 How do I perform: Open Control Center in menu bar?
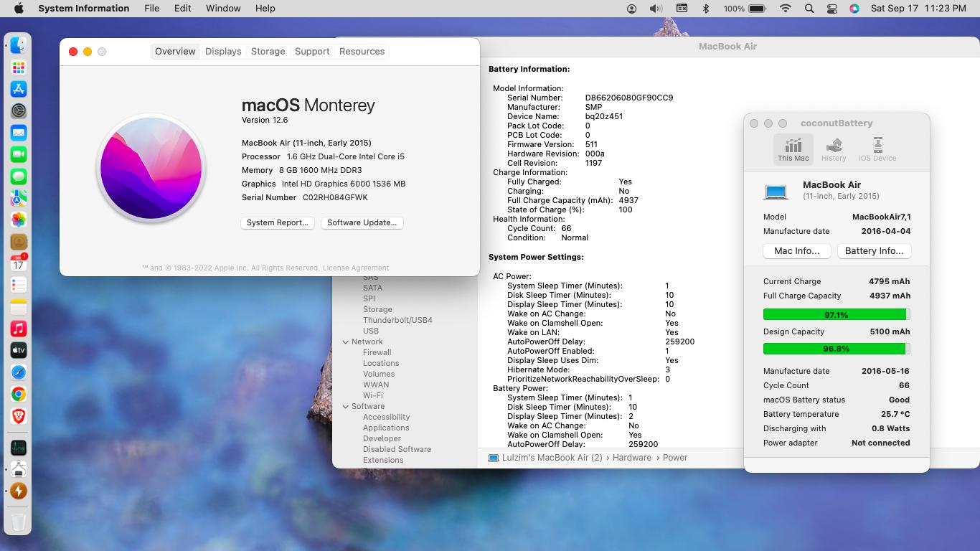coord(832,9)
